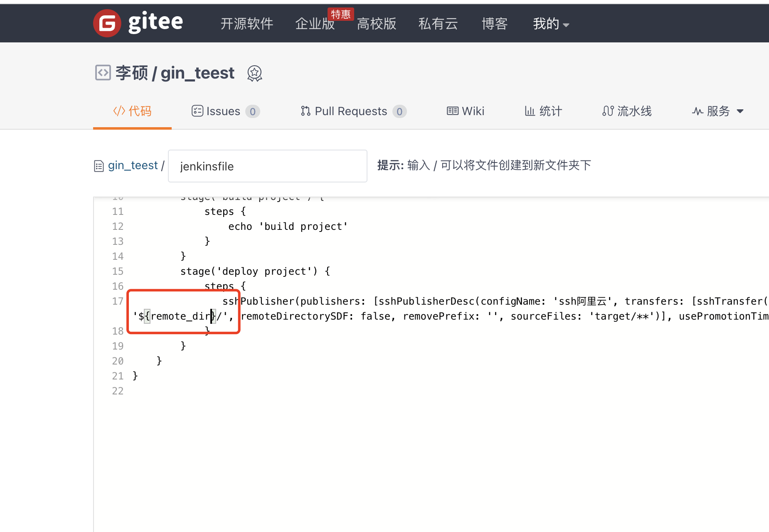Open the 博客 nav link
The height and width of the screenshot is (532, 769).
(495, 24)
